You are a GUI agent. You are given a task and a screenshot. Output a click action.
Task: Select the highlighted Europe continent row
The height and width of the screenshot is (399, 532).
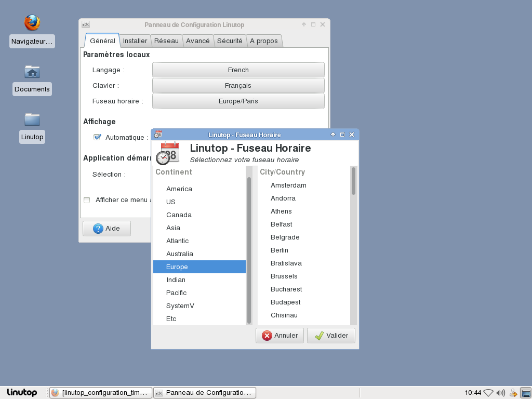click(x=199, y=267)
